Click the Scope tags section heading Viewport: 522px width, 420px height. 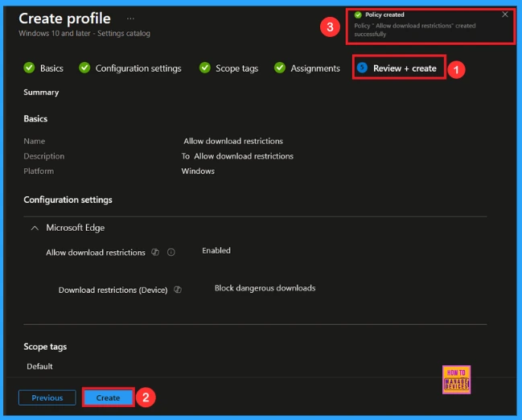tap(45, 347)
